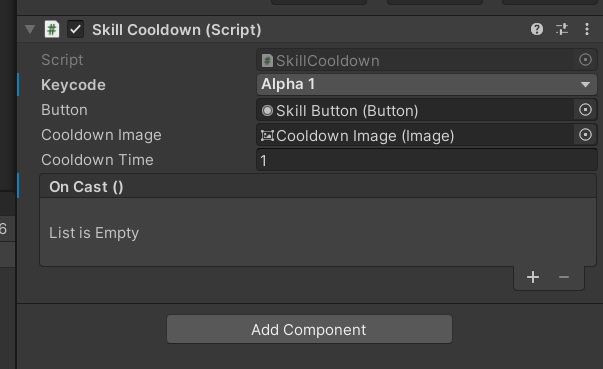The width and height of the screenshot is (603, 369).
Task: Open object picker for Button field
Action: pos(585,110)
